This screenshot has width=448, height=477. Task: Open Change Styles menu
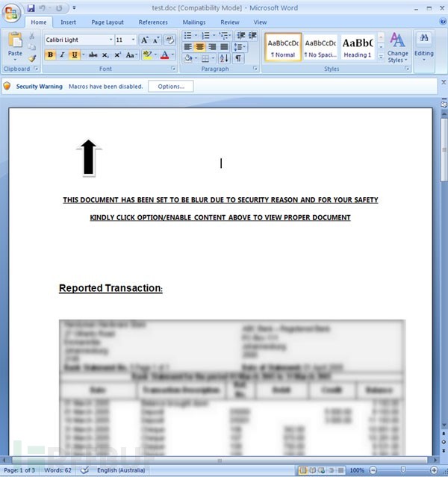397,48
